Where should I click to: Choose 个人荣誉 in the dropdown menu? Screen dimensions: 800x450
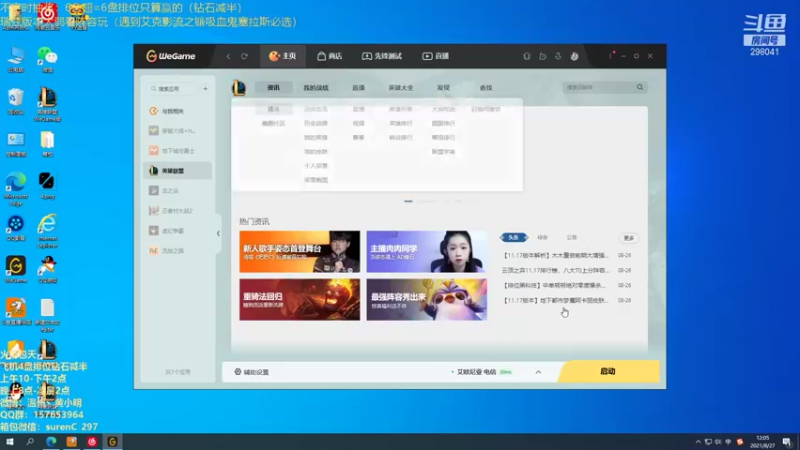[316, 166]
